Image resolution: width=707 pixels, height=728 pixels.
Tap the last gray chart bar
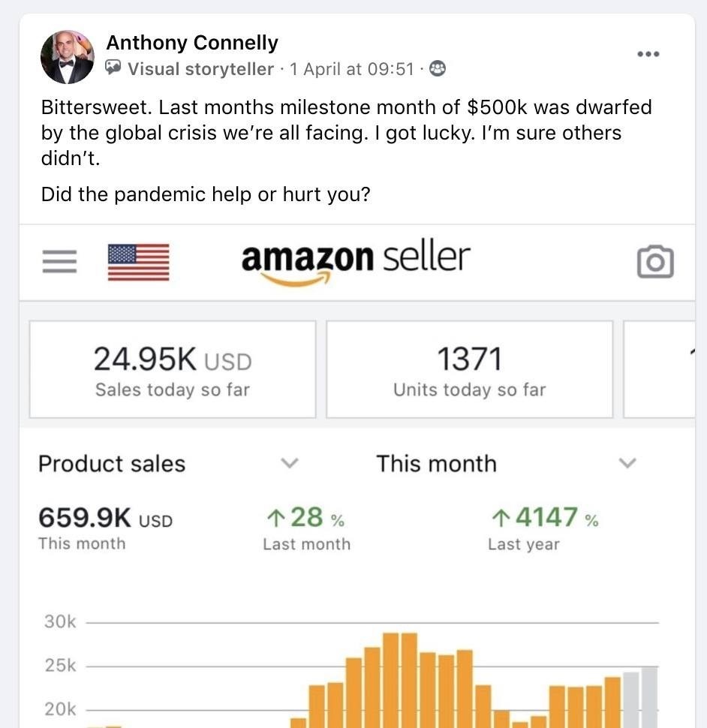point(649,696)
